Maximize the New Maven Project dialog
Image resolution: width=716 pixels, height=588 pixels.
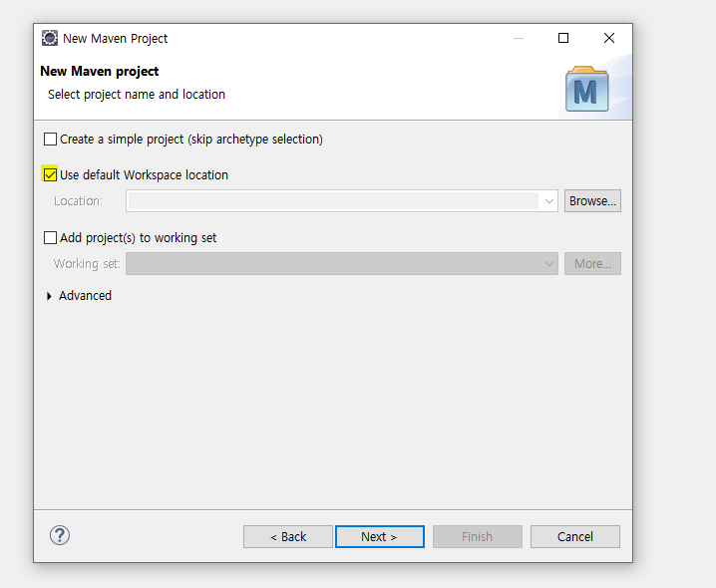coord(563,38)
